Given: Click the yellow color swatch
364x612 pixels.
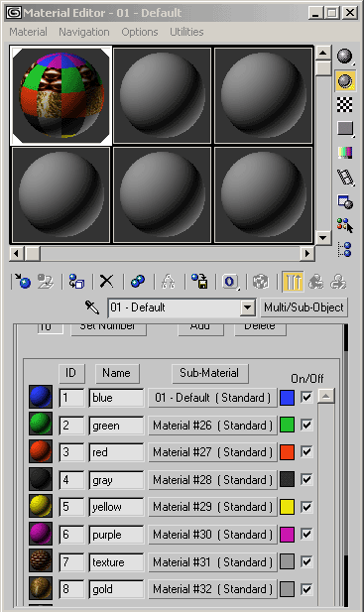Looking at the screenshot, I should tap(287, 507).
